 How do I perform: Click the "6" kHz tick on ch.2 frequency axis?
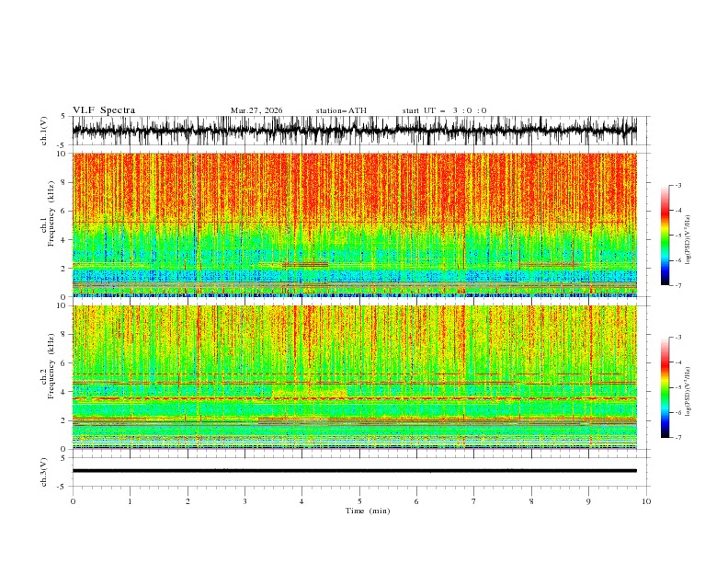click(x=64, y=363)
